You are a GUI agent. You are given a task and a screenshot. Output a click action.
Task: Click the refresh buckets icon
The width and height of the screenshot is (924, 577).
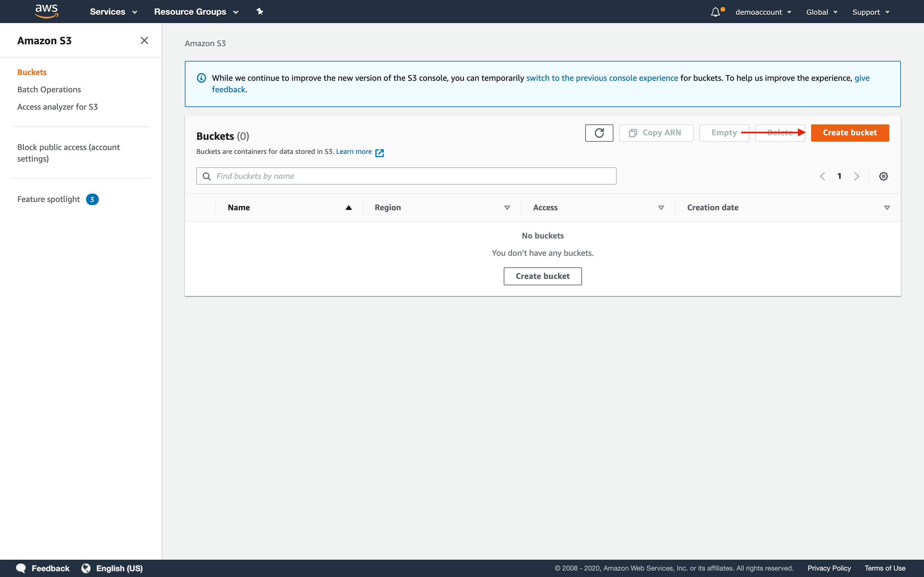point(598,132)
